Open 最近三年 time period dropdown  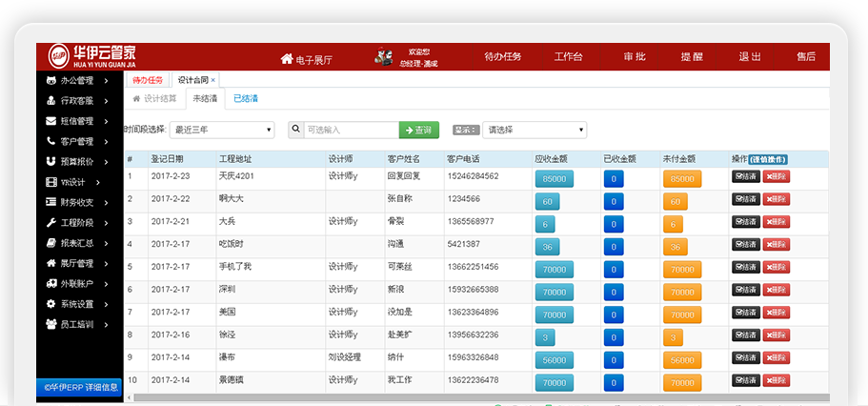[x=222, y=131]
